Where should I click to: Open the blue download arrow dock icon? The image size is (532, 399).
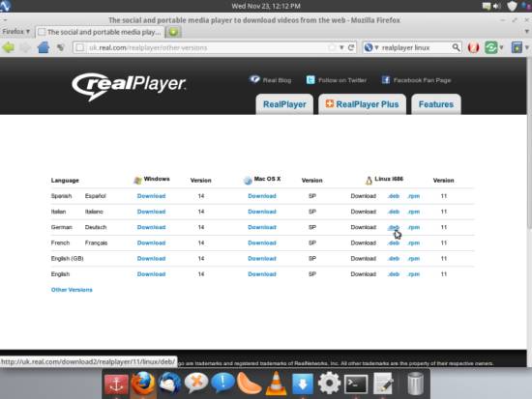coord(303,384)
